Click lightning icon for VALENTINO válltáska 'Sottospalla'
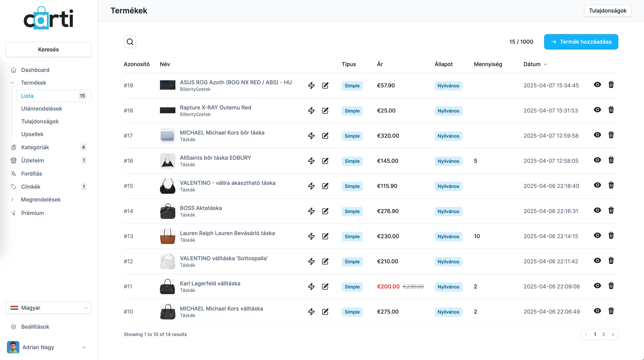Viewport: 644px width, 360px height. point(311,261)
